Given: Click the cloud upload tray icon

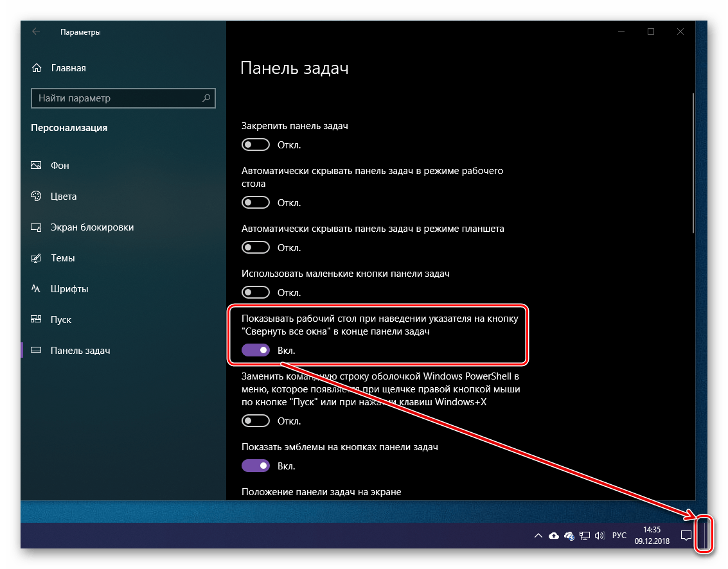Looking at the screenshot, I should click(553, 536).
